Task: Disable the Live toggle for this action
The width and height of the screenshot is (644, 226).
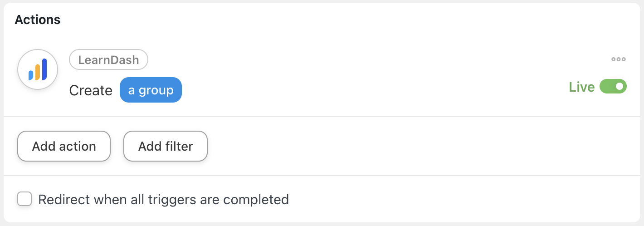Action: pyautogui.click(x=613, y=86)
